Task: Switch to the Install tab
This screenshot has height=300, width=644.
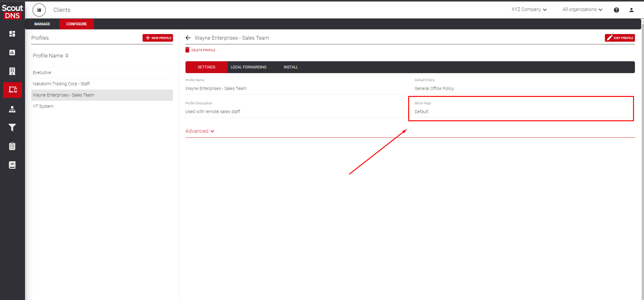Action: point(291,67)
